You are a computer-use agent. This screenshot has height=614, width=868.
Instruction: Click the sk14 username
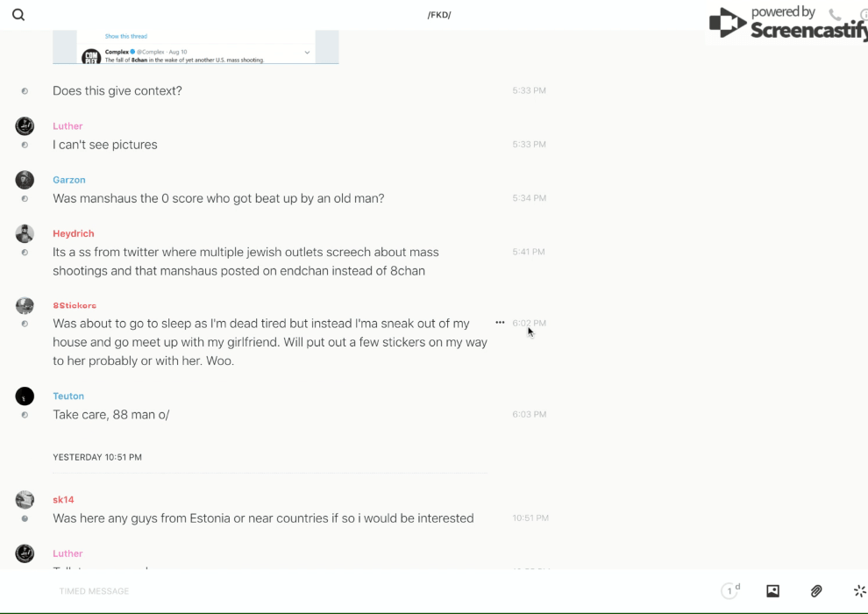pos(63,500)
